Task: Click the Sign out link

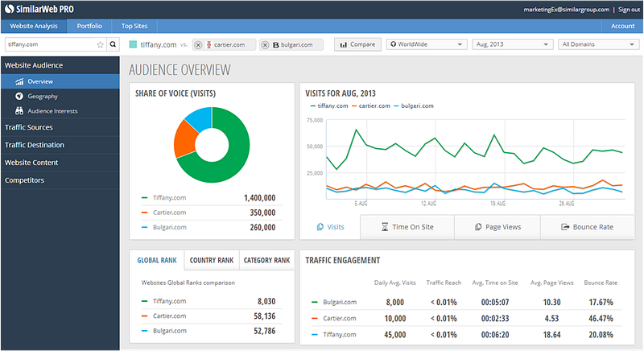Action: tap(629, 10)
